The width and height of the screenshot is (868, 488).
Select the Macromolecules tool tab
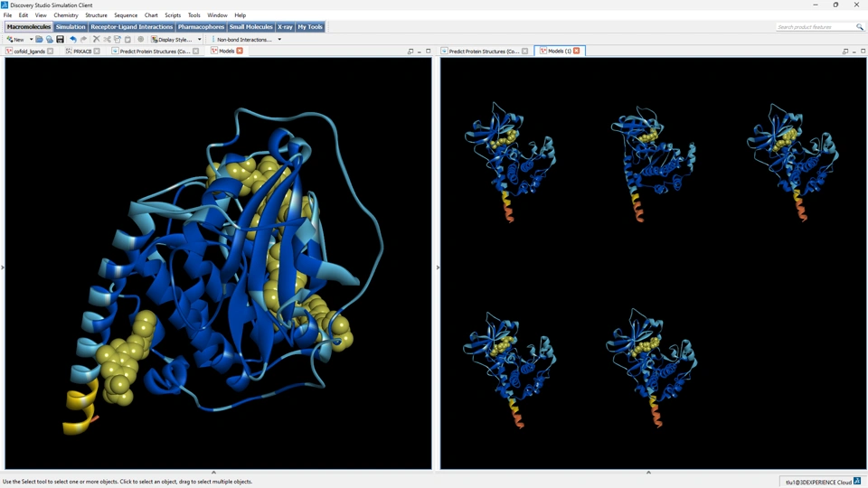(29, 26)
